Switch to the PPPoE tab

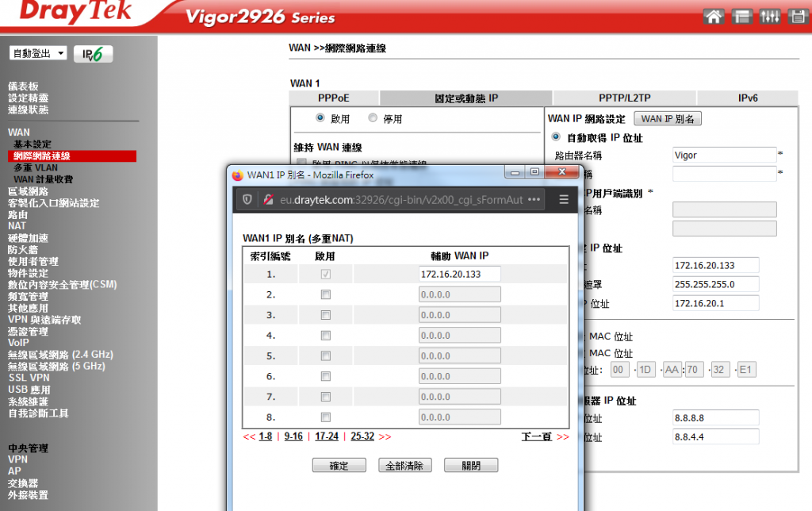pyautogui.click(x=334, y=98)
